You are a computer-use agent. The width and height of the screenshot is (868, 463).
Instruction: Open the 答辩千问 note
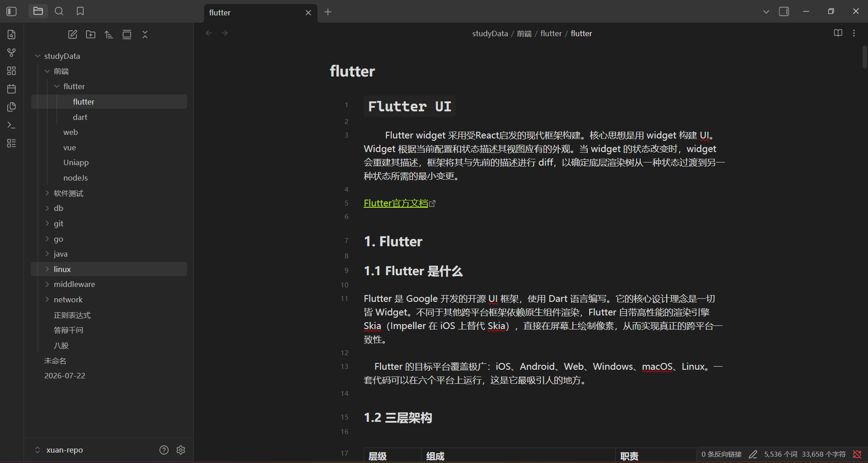click(109, 330)
